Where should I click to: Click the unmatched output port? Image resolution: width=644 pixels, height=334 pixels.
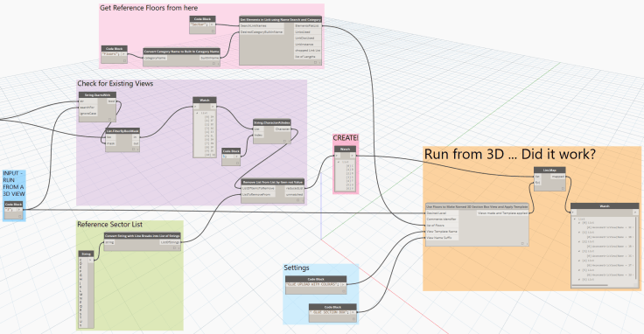click(x=295, y=194)
